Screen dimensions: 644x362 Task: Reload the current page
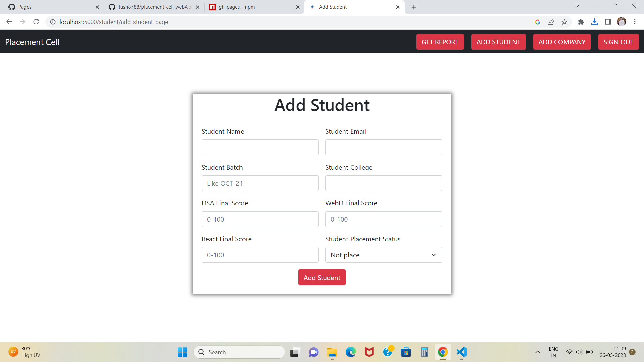click(36, 22)
